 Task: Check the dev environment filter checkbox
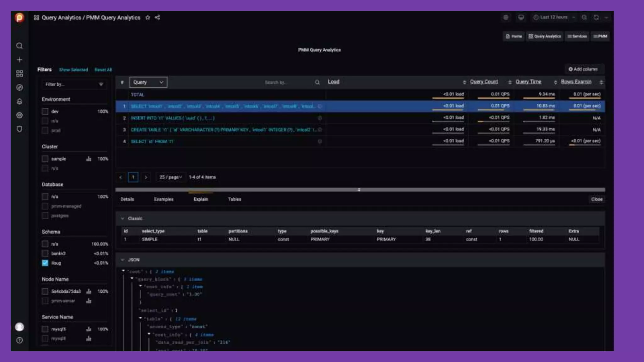45,112
